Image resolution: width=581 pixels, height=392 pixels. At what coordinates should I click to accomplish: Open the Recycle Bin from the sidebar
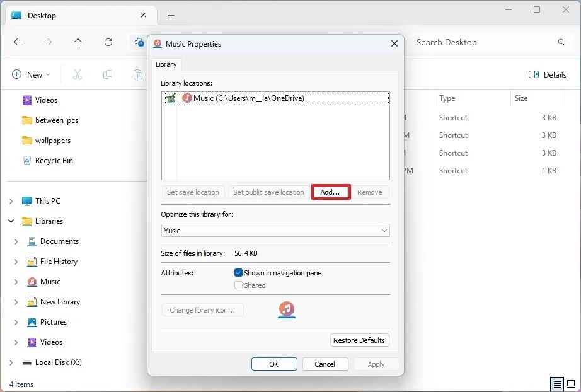[53, 161]
